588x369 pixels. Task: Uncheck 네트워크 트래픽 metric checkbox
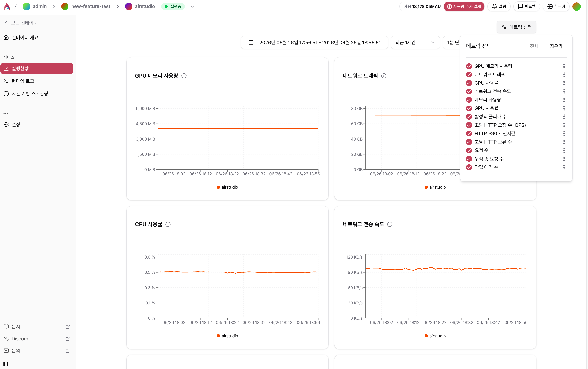[x=469, y=75]
